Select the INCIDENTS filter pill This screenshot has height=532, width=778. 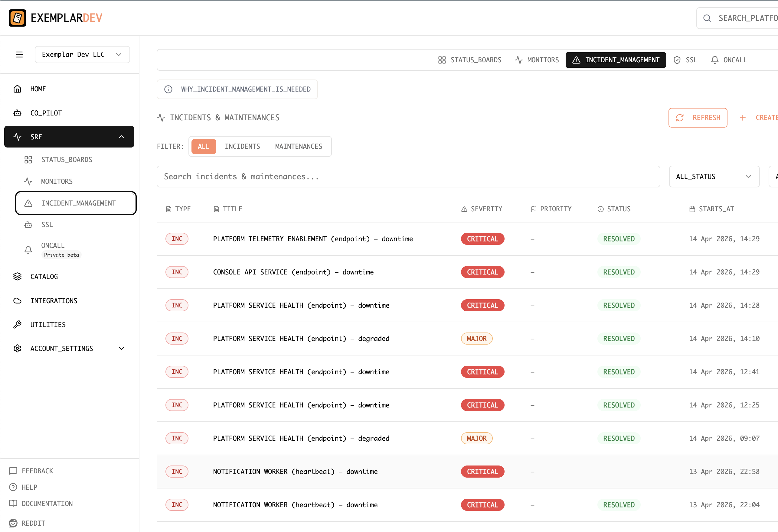click(242, 146)
